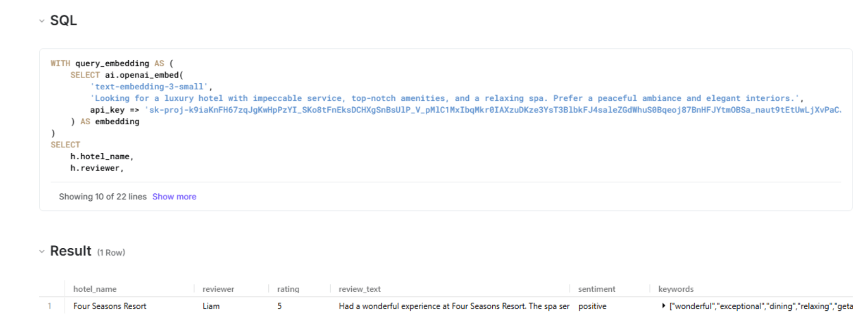Click the Show more link

[x=174, y=197]
